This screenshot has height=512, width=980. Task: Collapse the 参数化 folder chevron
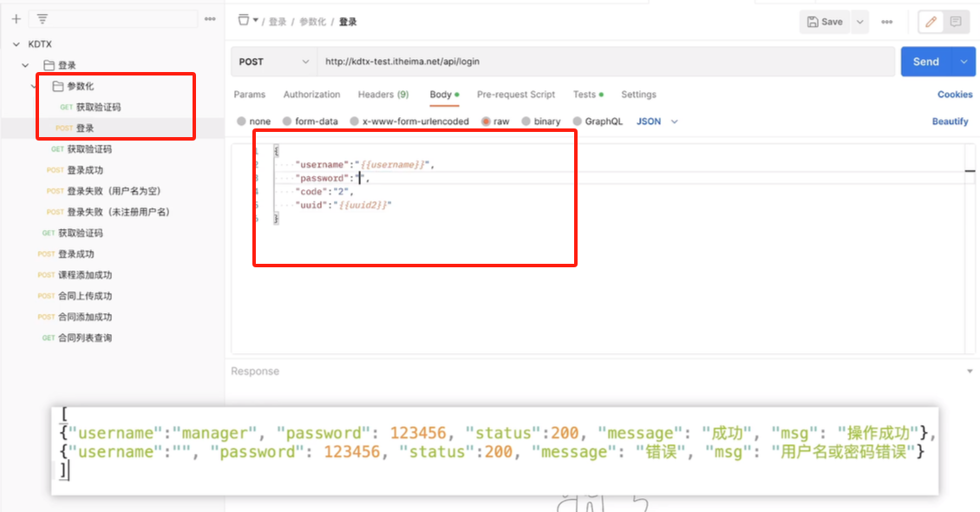tap(34, 86)
